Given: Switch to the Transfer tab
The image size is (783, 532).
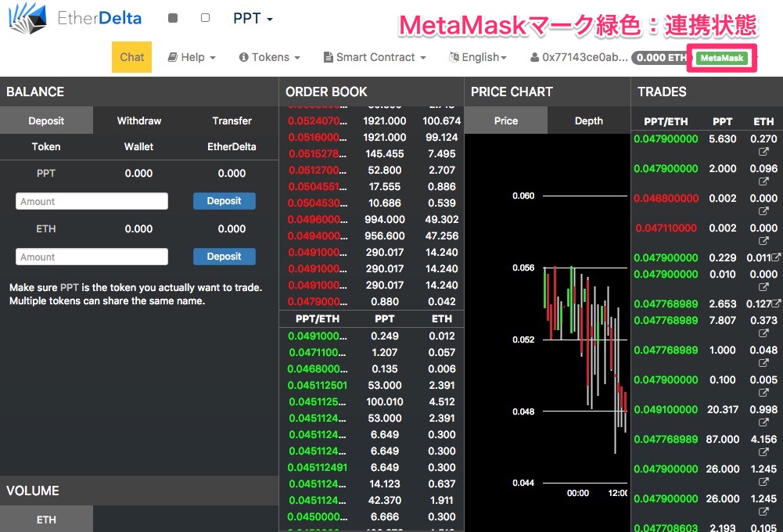Looking at the screenshot, I should click(x=232, y=120).
